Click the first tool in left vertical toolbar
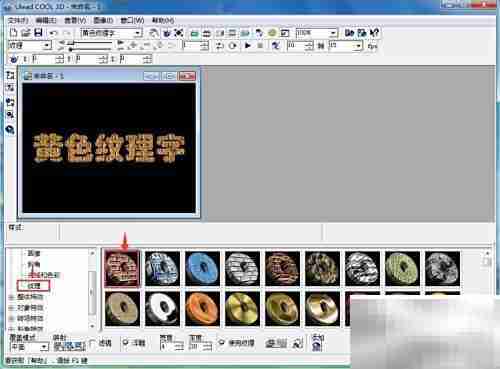This screenshot has width=500, height=369. [x=10, y=75]
